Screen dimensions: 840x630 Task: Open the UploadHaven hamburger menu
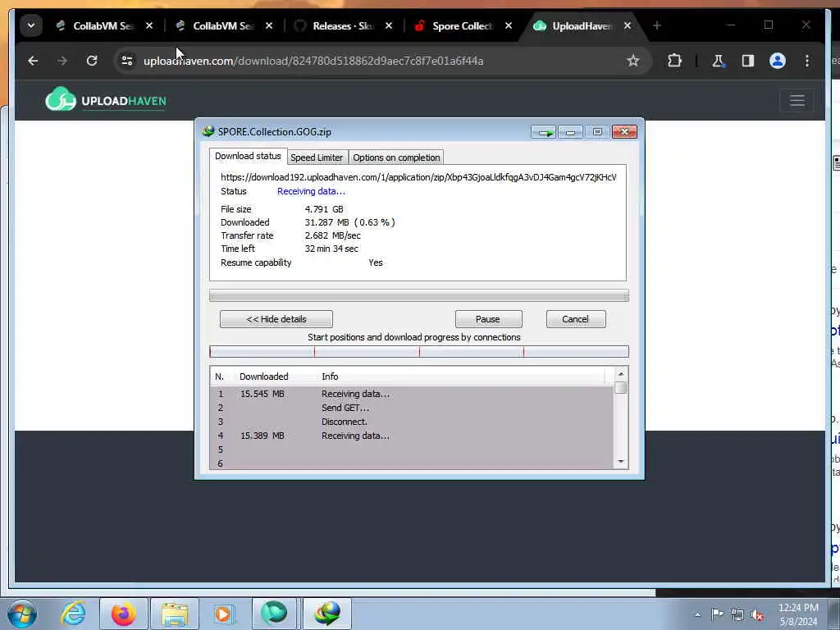point(797,100)
